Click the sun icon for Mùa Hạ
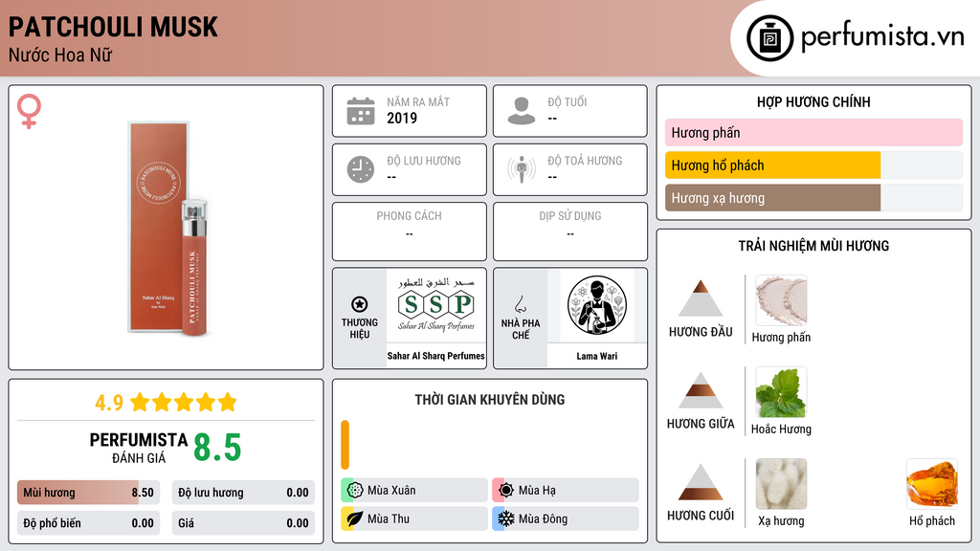Image resolution: width=980 pixels, height=551 pixels. 506,491
